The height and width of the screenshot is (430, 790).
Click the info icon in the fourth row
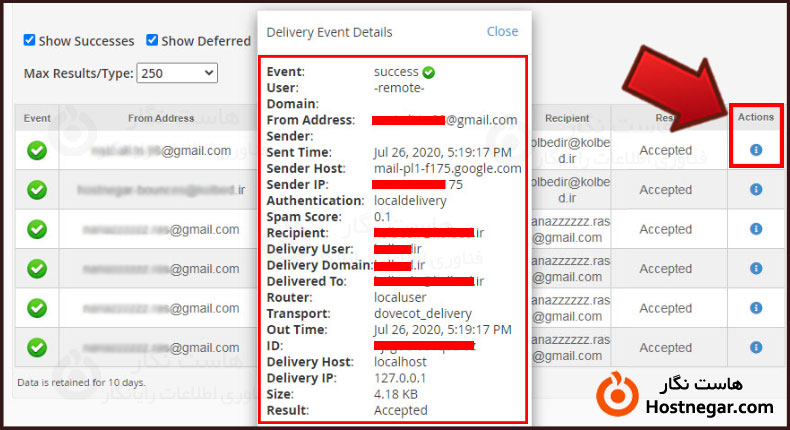[x=756, y=268]
